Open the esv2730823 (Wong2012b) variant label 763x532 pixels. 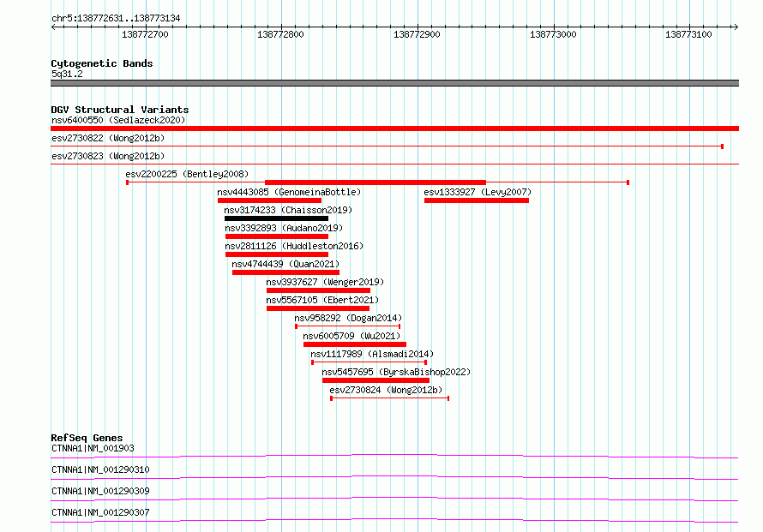[x=108, y=156]
